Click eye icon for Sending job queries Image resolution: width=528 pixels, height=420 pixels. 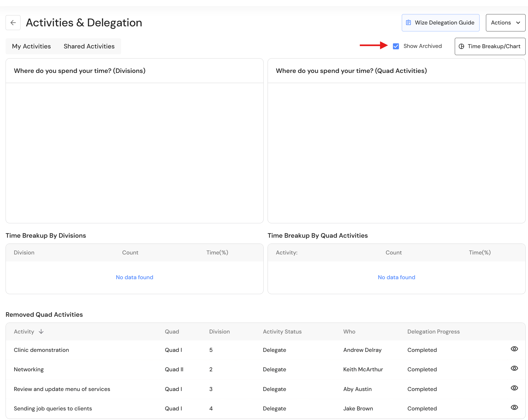click(x=514, y=407)
